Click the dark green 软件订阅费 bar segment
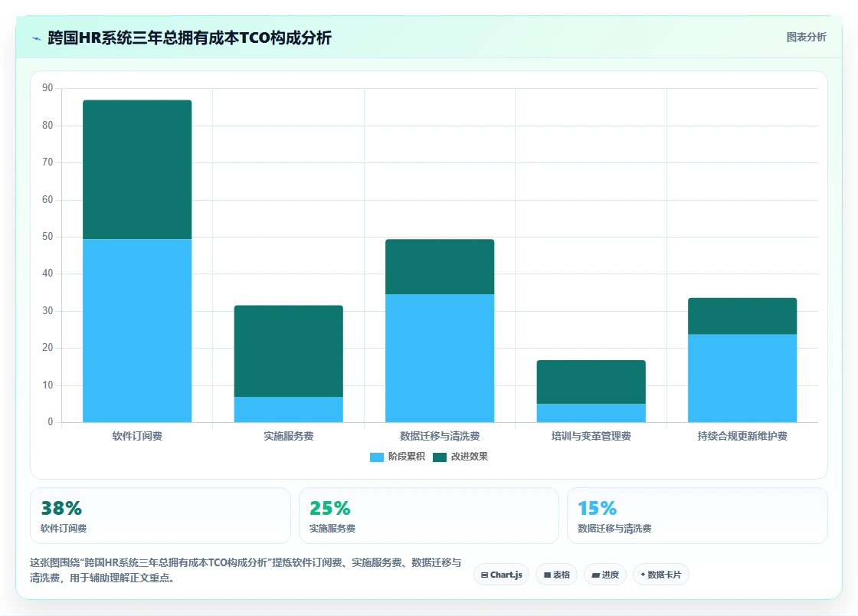 point(137,169)
